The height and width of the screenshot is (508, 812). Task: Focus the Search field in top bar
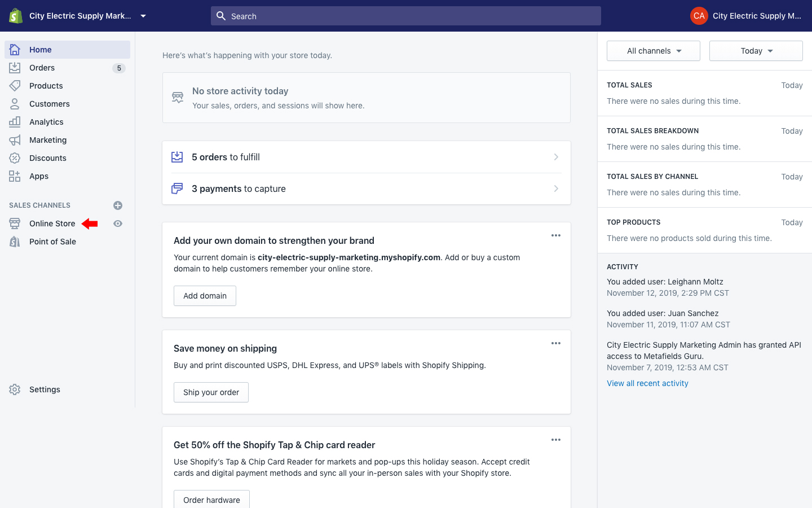[x=406, y=16]
